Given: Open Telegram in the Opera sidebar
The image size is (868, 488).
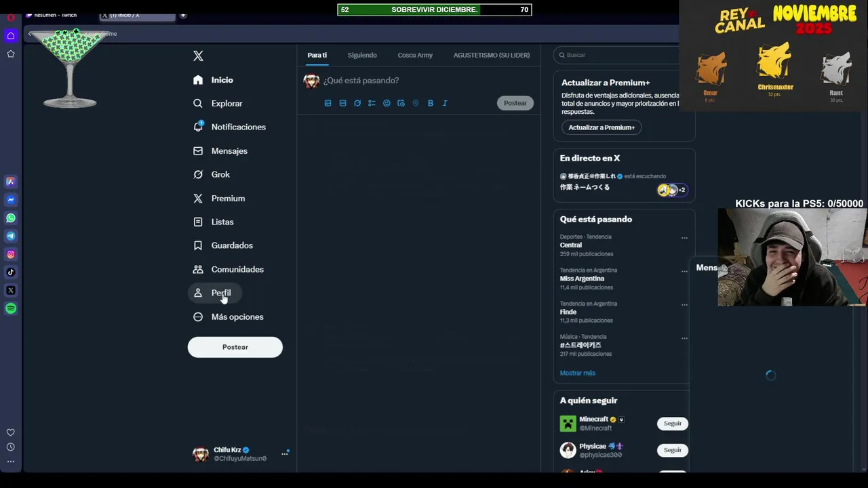Looking at the screenshot, I should click(11, 236).
